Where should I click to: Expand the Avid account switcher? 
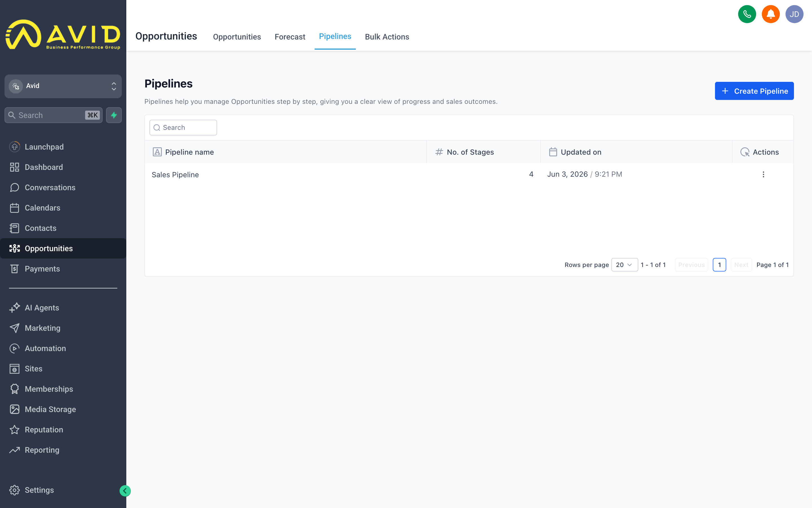click(x=63, y=86)
